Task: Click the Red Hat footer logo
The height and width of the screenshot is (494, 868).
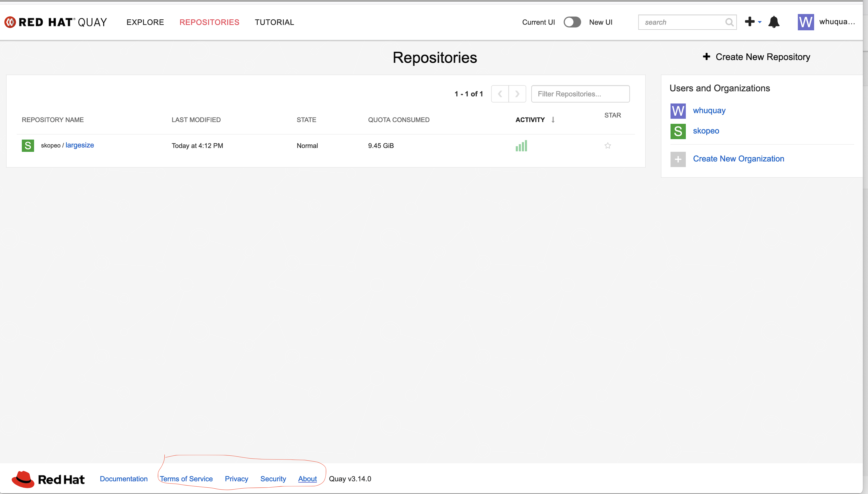Action: pos(48,479)
